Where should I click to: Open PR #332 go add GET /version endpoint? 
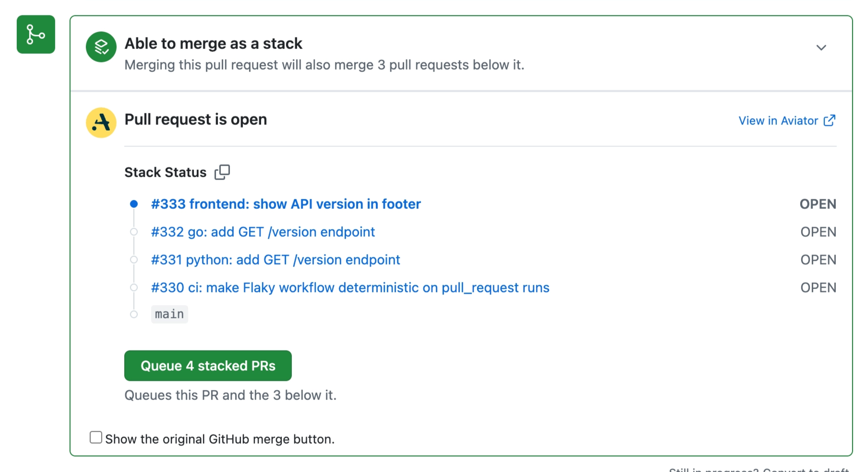point(263,232)
